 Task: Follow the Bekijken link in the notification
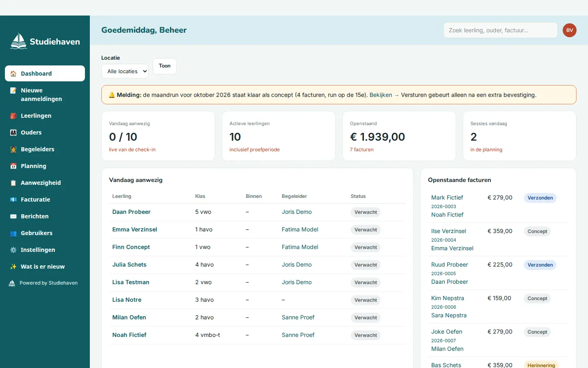click(x=385, y=95)
